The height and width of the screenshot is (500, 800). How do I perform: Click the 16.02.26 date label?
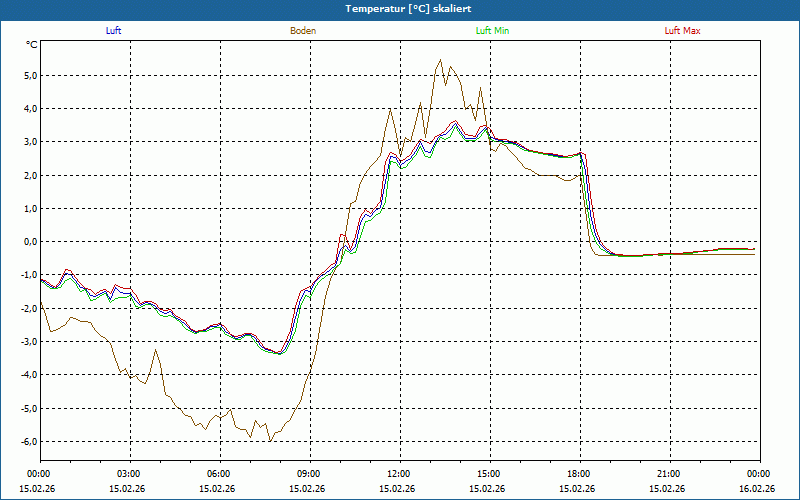(757, 489)
